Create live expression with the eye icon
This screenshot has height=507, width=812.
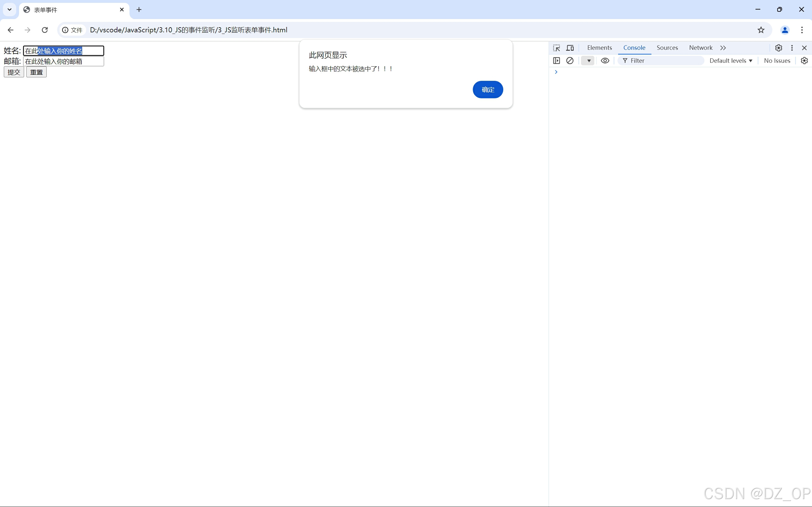tap(605, 61)
